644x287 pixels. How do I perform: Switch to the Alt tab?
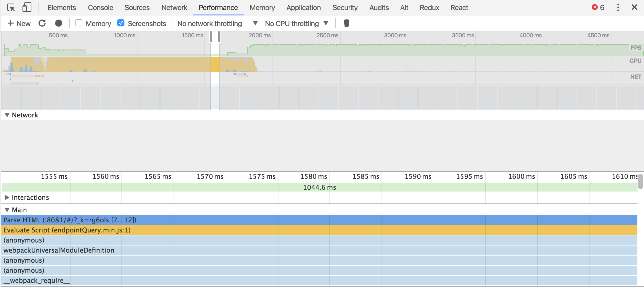coord(404,8)
